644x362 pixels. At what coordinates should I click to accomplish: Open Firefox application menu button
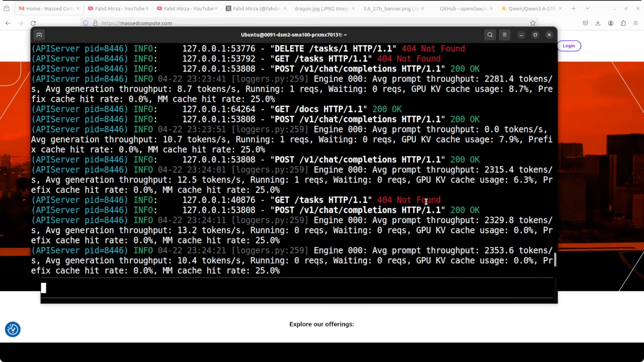635,23
